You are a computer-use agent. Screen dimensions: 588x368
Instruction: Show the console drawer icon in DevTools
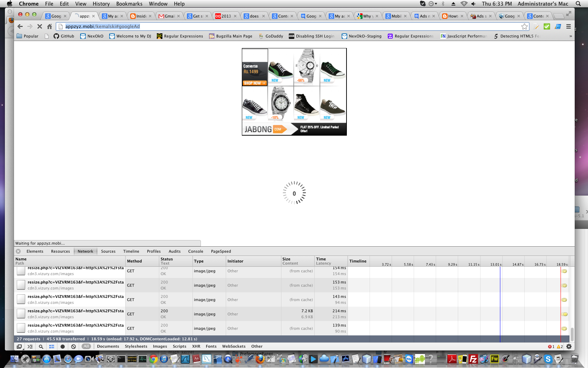point(30,347)
